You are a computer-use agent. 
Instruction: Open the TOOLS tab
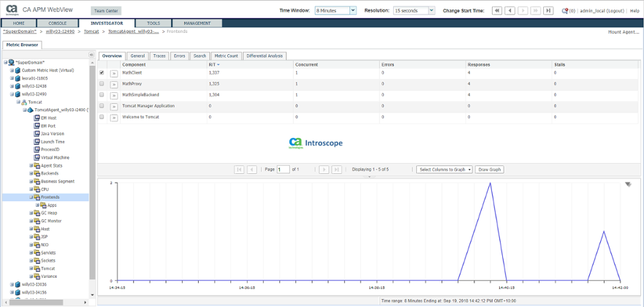pyautogui.click(x=154, y=23)
